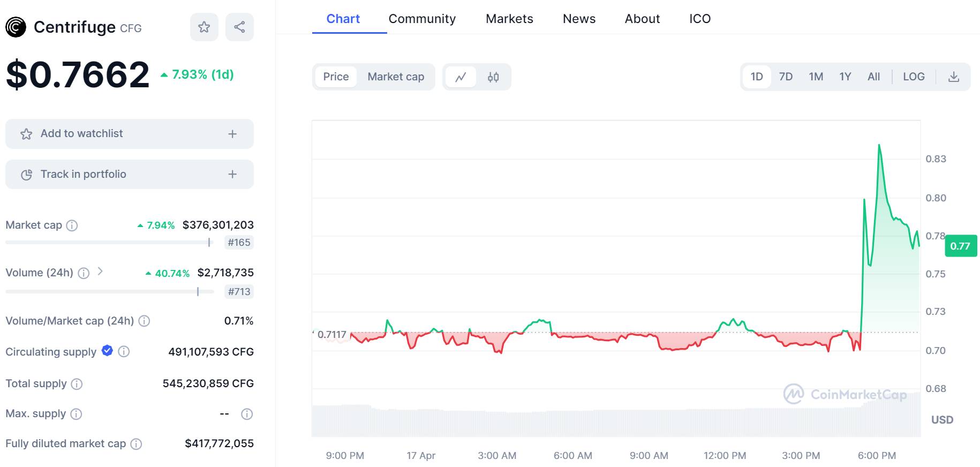Screen dimensions: 980x467
Task: Open the About tab
Action: pyautogui.click(x=642, y=19)
